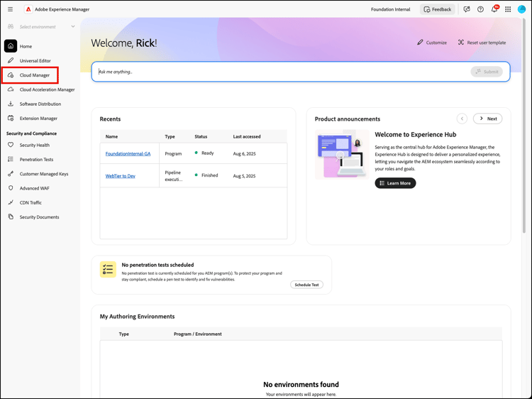
Task: Click the Last accessed column header
Action: tap(247, 136)
